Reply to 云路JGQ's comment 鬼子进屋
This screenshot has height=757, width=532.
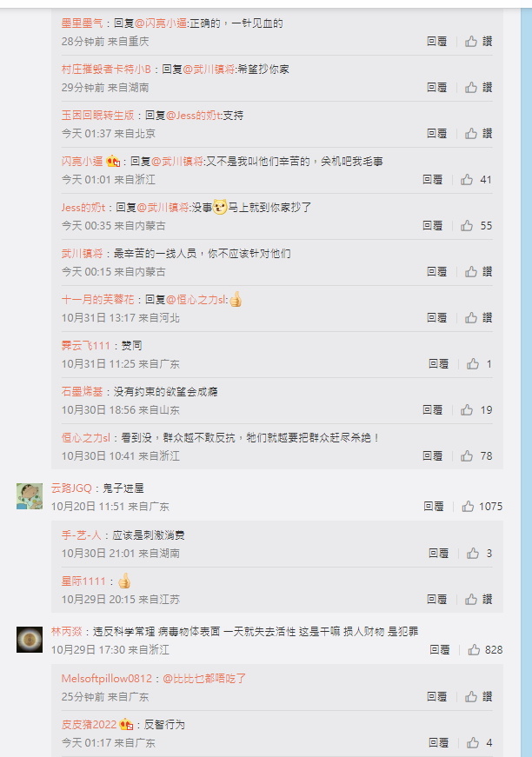click(434, 506)
